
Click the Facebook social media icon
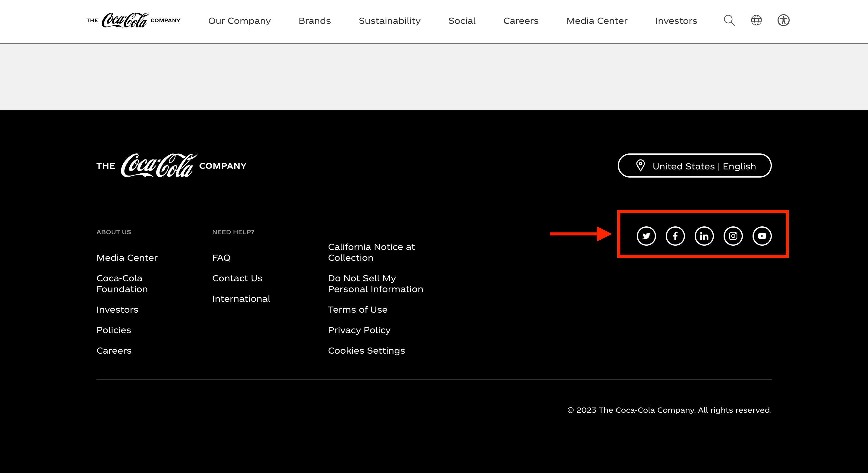point(675,236)
